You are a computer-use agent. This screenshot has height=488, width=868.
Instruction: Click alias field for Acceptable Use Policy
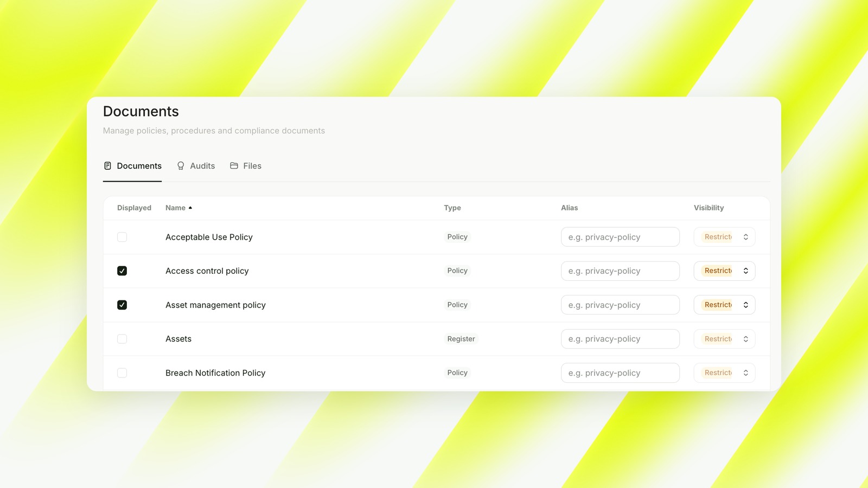tap(620, 237)
